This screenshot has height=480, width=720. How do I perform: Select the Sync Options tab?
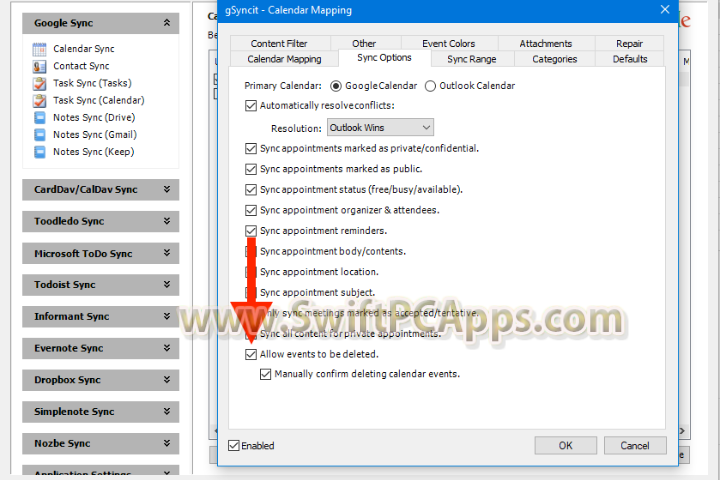[x=384, y=58]
